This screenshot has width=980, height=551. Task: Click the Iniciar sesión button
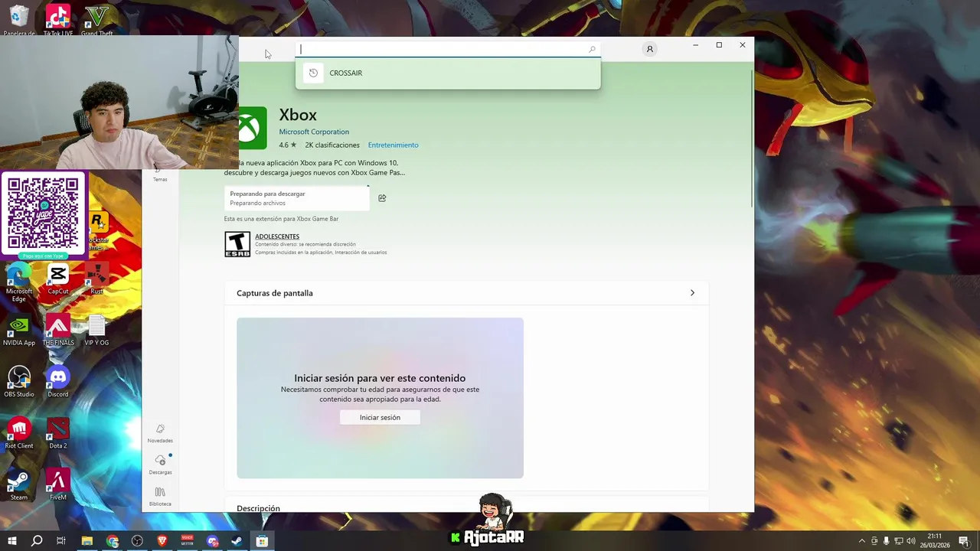click(380, 418)
